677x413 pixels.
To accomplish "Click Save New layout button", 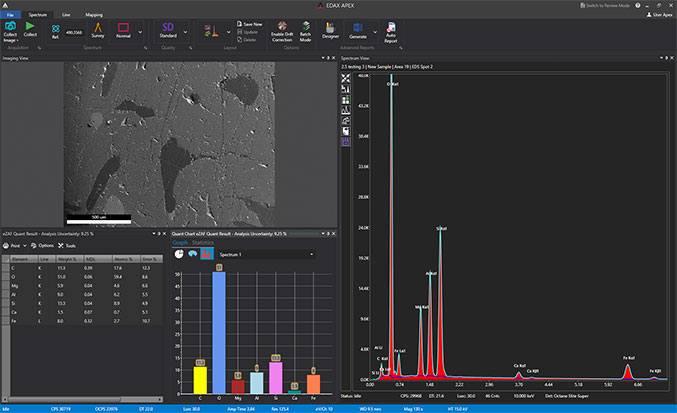I will pyautogui.click(x=250, y=24).
